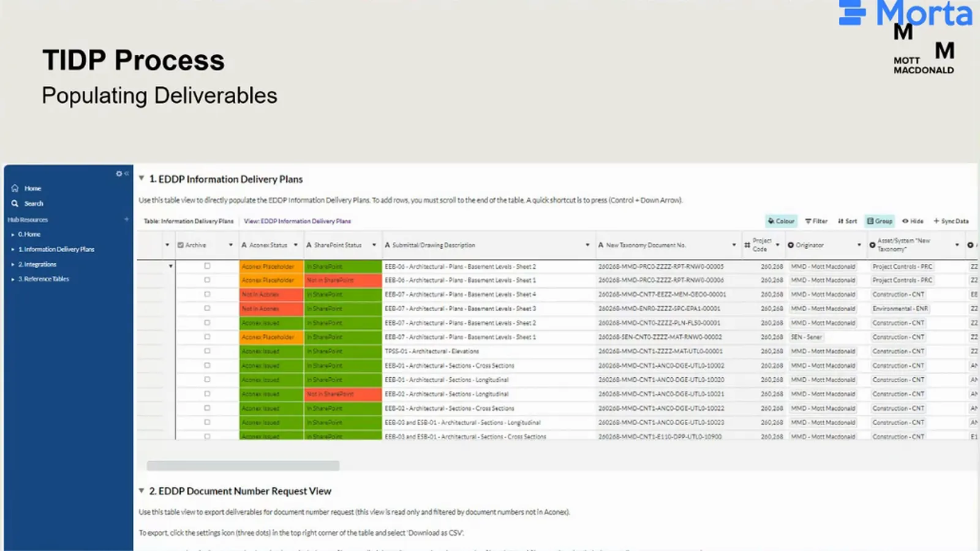Screen dimensions: 980x551
Task: Tick Archive checkbox for Basement Levels Sheet 2 EEB-06
Action: point(207,266)
